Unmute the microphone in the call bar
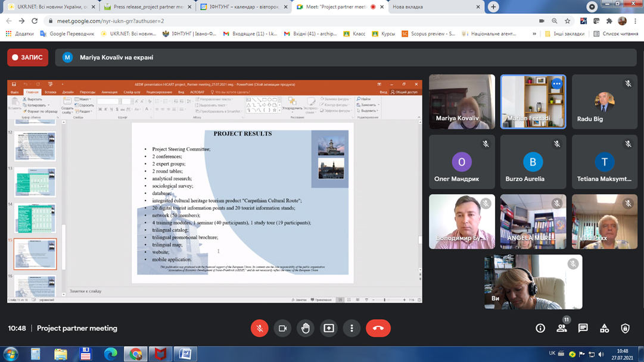644x362 pixels. [x=259, y=328]
